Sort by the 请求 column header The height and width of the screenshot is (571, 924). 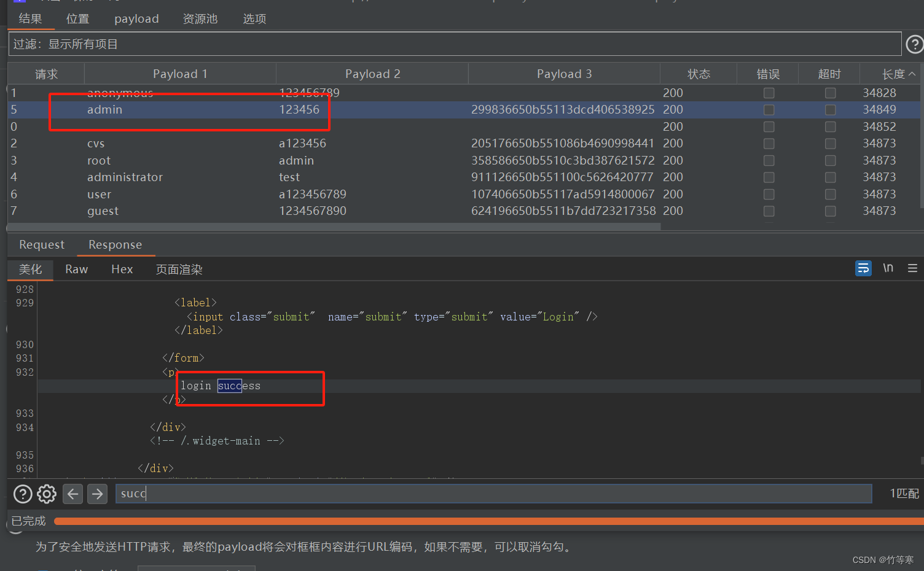click(x=46, y=74)
